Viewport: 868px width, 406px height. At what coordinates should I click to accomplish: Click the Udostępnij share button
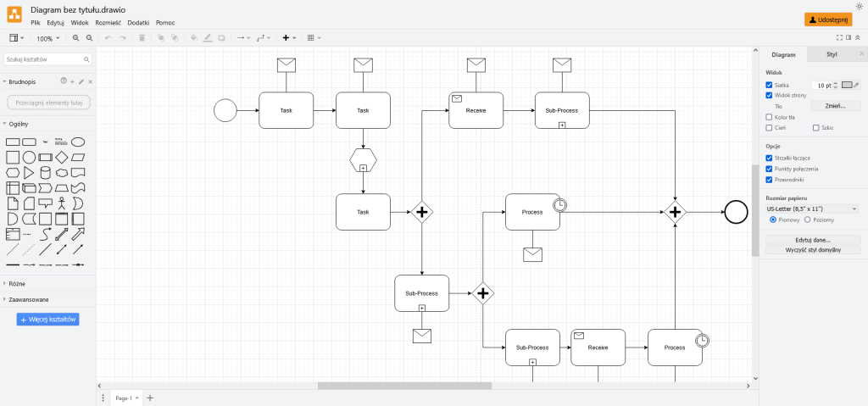pyautogui.click(x=828, y=19)
